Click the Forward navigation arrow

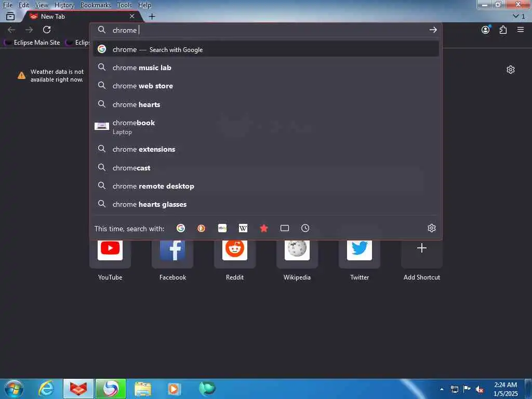click(x=29, y=30)
